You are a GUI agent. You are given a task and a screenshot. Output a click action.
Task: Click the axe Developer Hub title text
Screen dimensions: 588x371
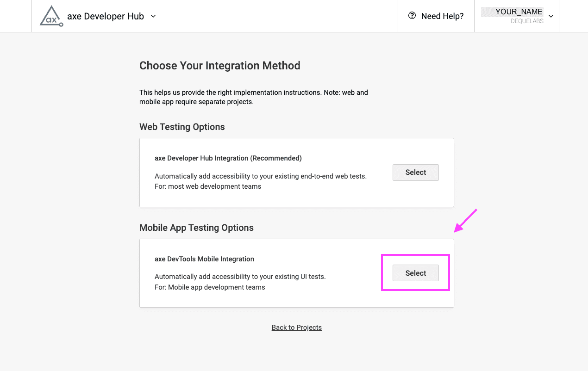(106, 16)
